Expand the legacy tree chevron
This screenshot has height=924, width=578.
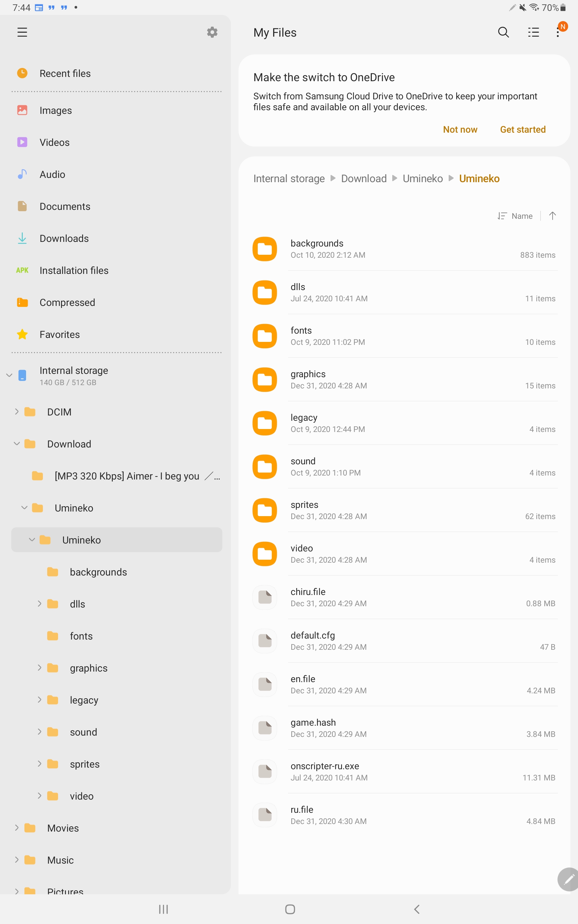(x=39, y=700)
